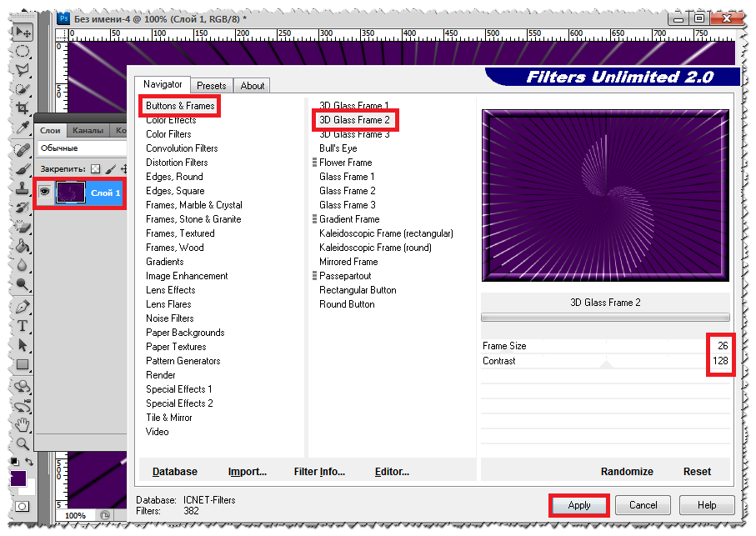The width and height of the screenshot is (756, 536).
Task: Click the Randomize button
Action: 627,472
